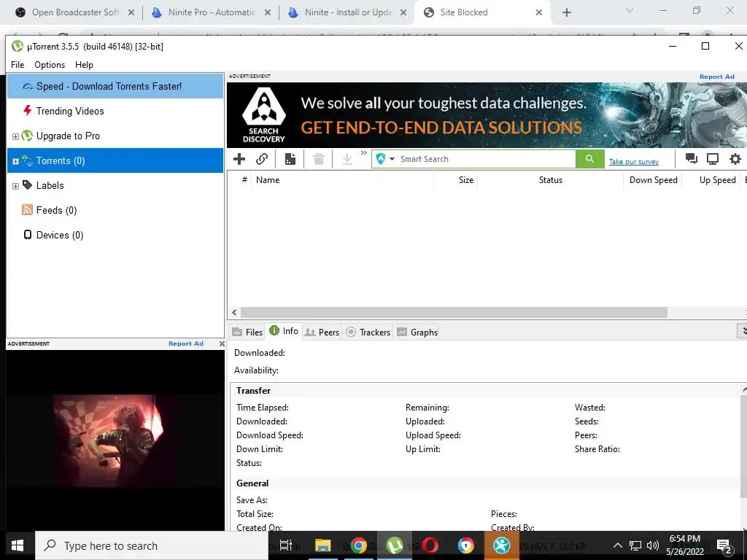Open Opera browser from taskbar
Screen dimensions: 747x560
pyautogui.click(x=430, y=545)
